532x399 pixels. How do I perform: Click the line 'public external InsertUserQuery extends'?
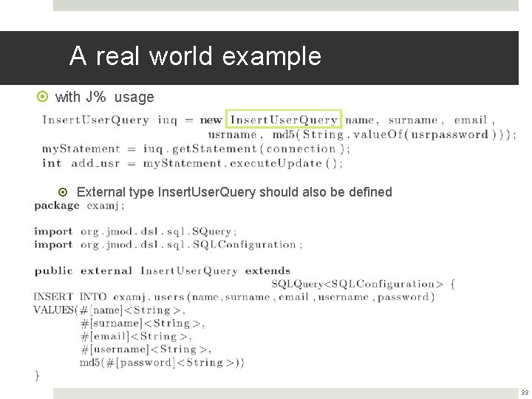coord(162,270)
